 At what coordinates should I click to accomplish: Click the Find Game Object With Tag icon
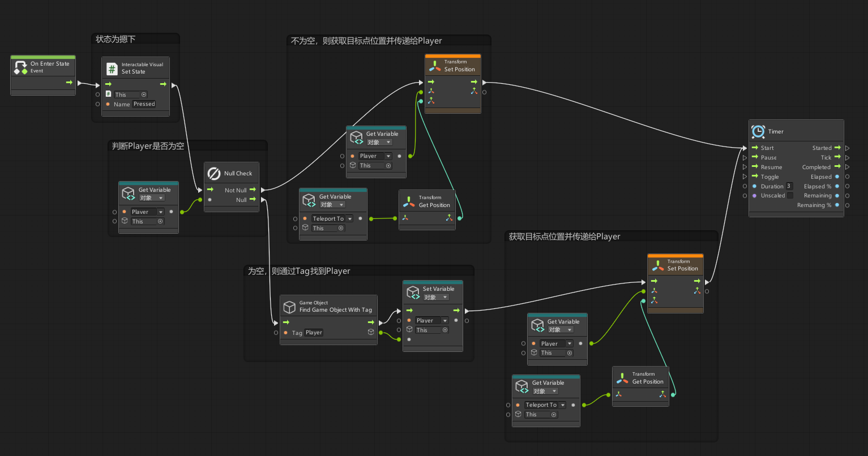click(289, 307)
